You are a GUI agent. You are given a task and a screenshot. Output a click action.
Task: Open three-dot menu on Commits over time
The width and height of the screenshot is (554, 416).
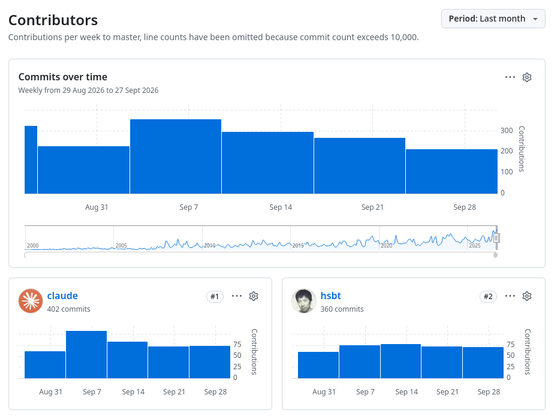coord(510,77)
